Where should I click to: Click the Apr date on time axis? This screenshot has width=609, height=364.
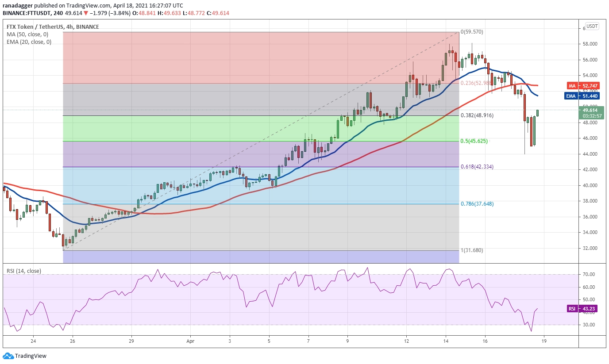coord(190,341)
